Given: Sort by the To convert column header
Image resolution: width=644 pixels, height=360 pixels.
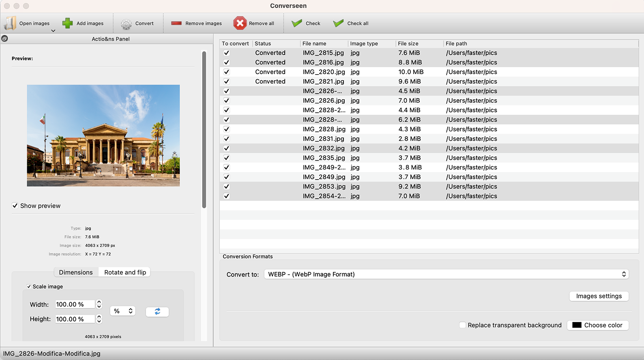Looking at the screenshot, I should [236, 43].
